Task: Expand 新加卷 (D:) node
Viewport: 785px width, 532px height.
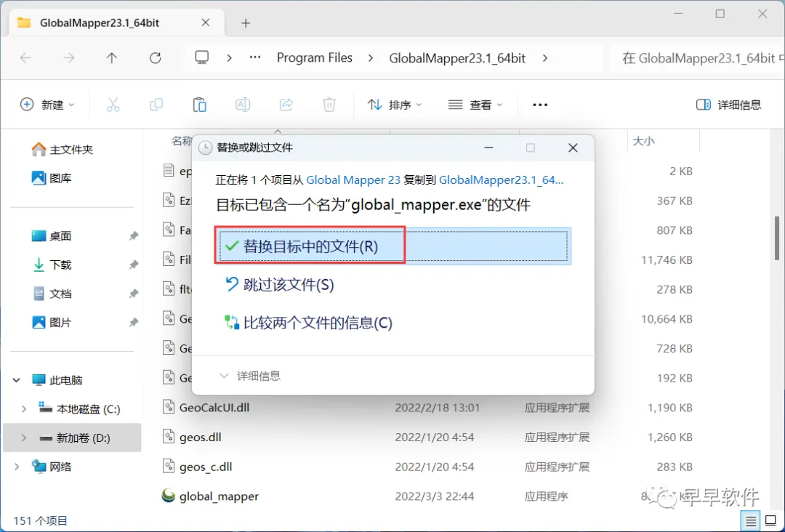Action: point(23,438)
